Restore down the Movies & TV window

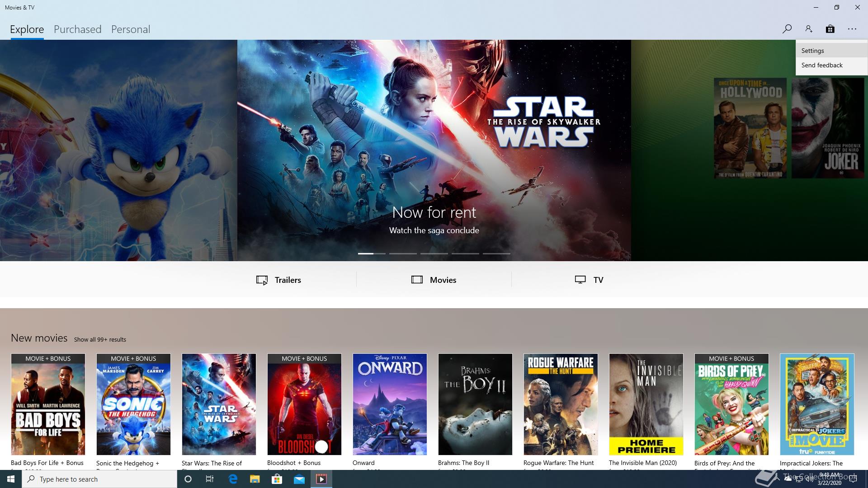tap(837, 7)
